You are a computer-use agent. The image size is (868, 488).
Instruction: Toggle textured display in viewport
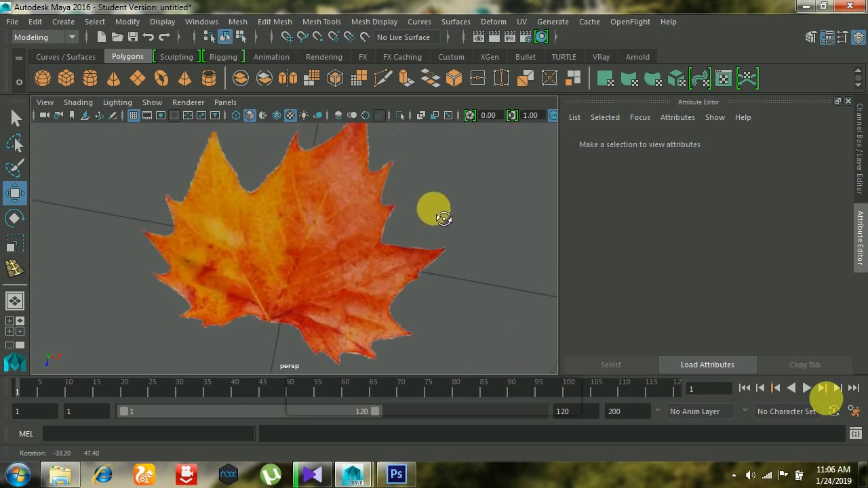tap(290, 115)
